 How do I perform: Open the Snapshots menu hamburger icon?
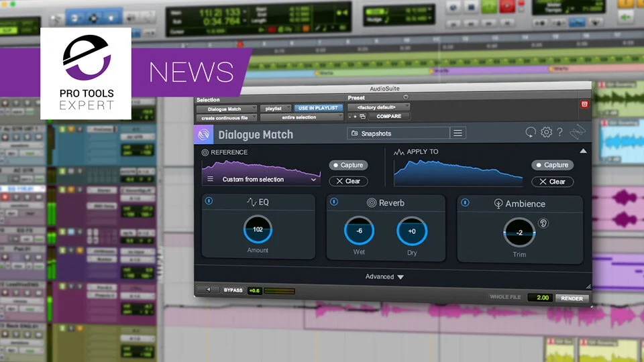[x=458, y=133]
